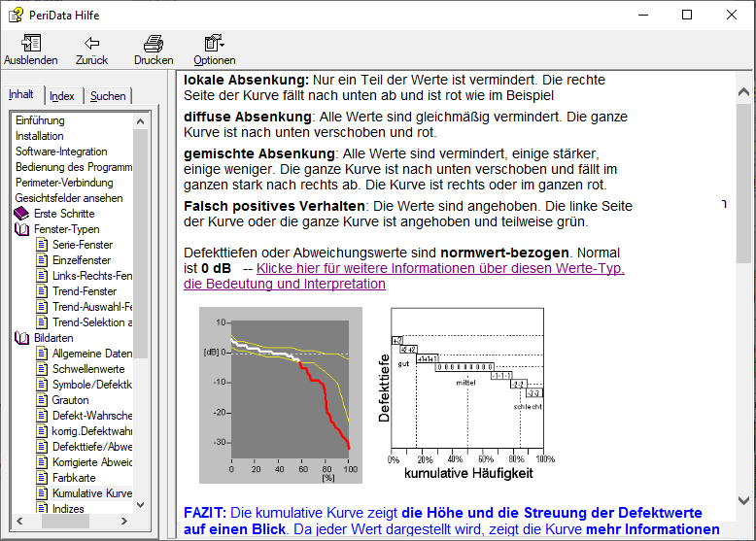Click the page icon next to Farbkarte
This screenshot has height=541, width=756.
[43, 478]
